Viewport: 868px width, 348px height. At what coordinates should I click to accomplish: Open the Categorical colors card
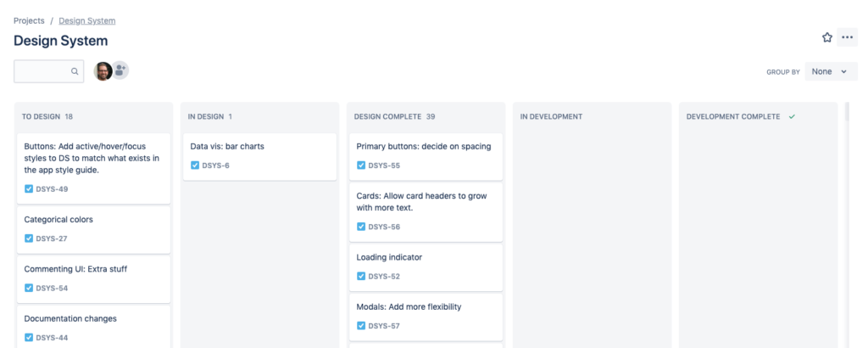pyautogui.click(x=93, y=229)
